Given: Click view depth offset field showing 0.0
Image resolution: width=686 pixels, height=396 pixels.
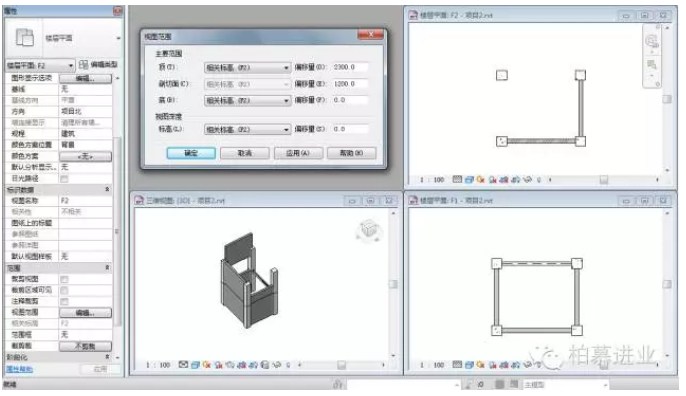Looking at the screenshot, I should click(350, 130).
